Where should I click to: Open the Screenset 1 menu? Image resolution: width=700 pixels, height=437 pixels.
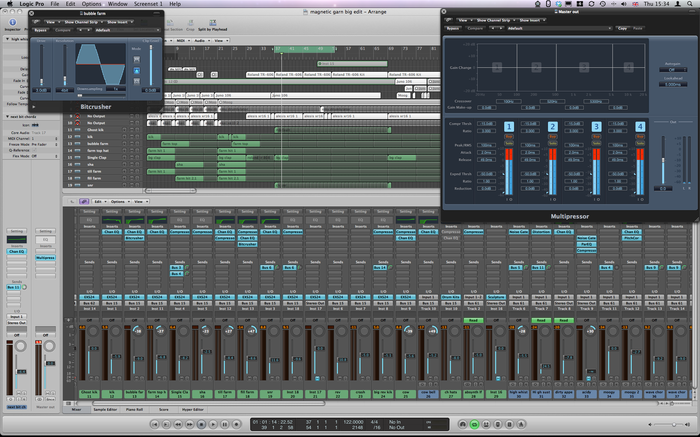[148, 4]
